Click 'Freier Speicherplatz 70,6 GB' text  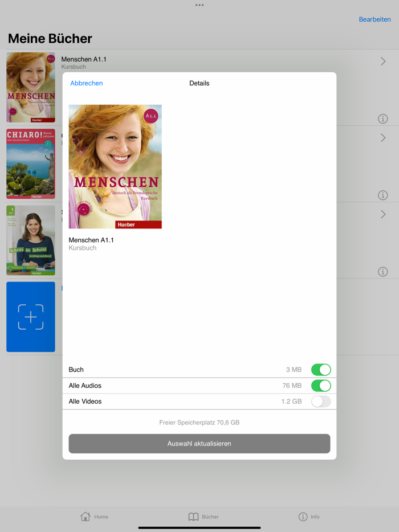coord(199,423)
